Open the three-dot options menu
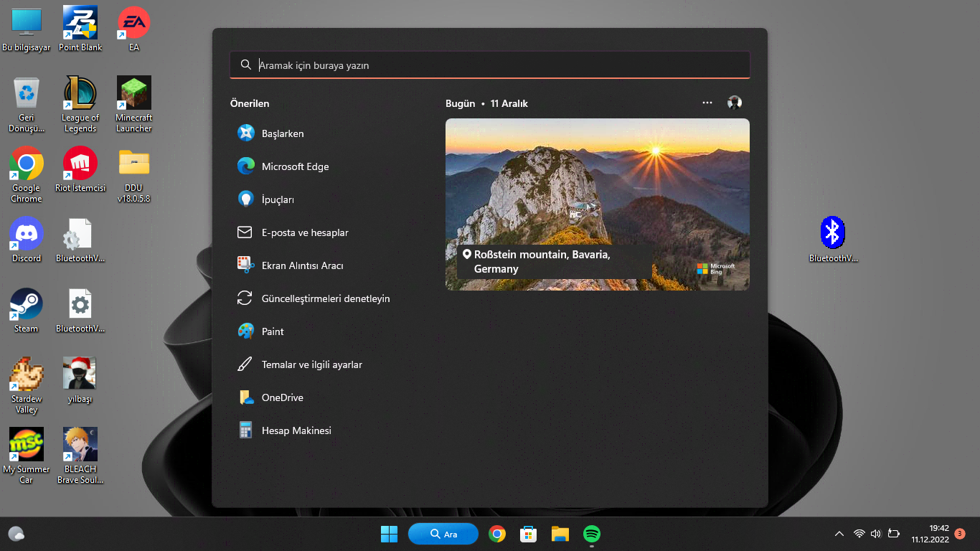The height and width of the screenshot is (551, 980). (707, 103)
